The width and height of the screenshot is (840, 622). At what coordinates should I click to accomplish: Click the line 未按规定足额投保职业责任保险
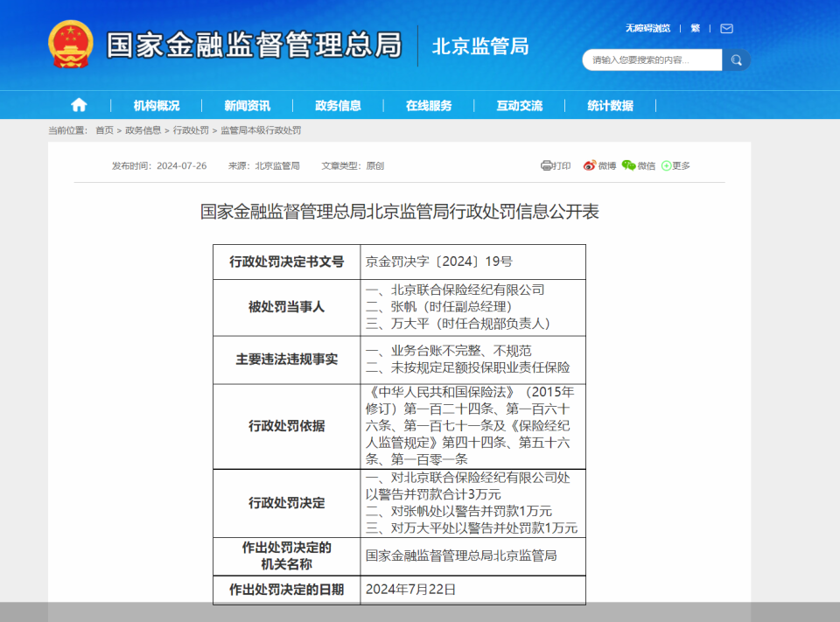click(x=480, y=367)
